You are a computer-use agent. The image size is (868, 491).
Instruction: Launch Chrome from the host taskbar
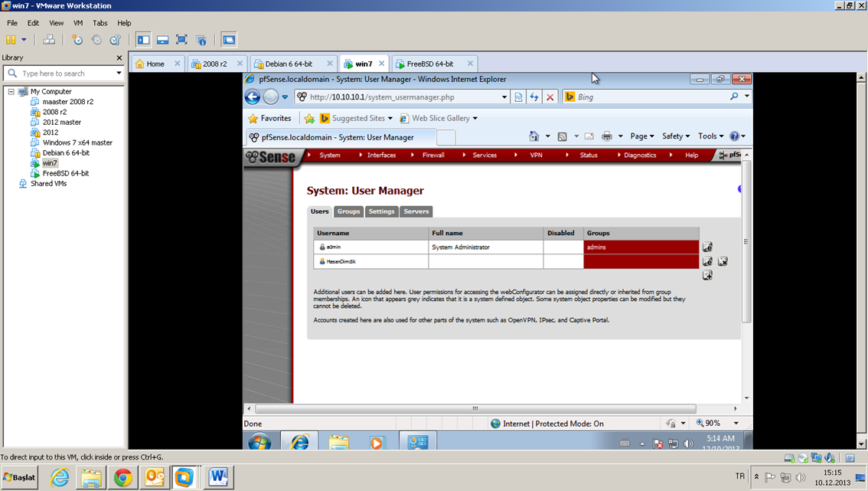coord(123,477)
